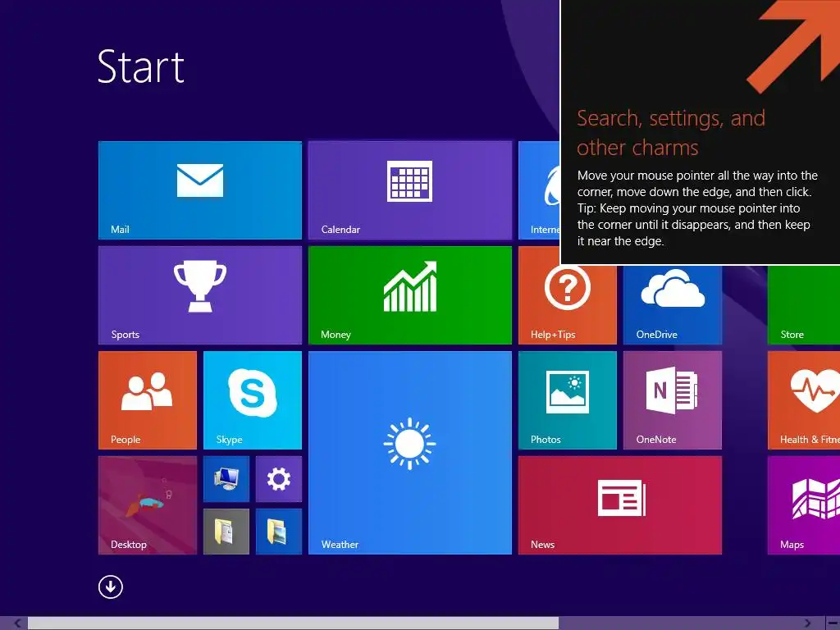840x630 pixels.
Task: Open the Mail tile
Action: (200, 190)
